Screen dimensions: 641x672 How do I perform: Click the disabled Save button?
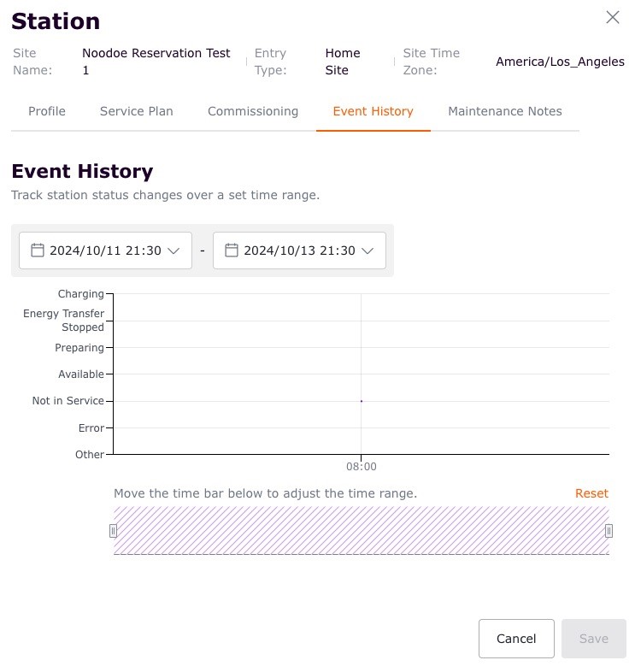coord(593,639)
